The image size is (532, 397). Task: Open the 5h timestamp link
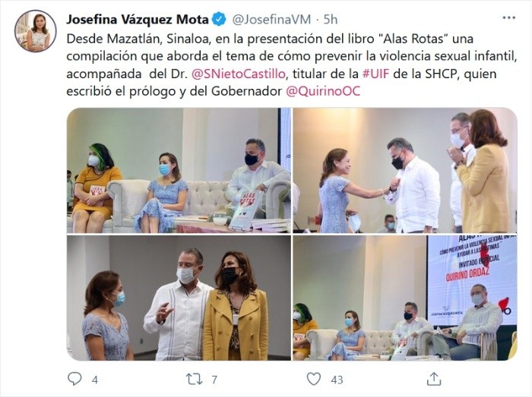point(331,20)
